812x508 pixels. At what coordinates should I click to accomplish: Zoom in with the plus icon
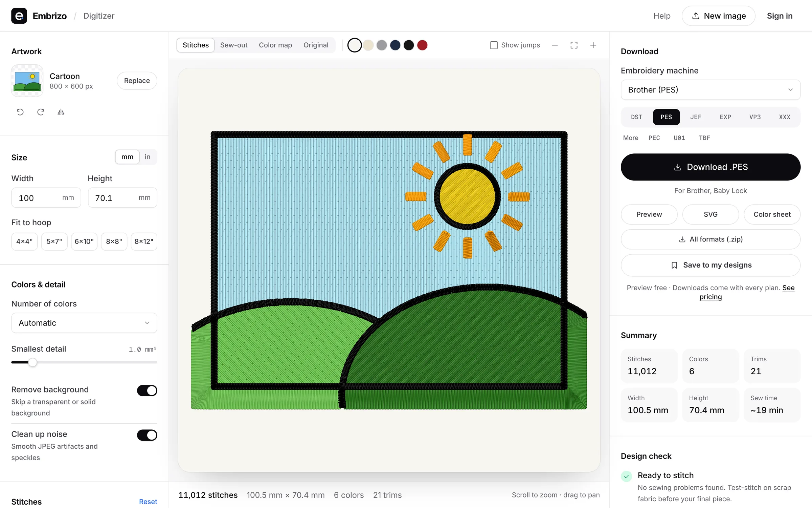593,45
